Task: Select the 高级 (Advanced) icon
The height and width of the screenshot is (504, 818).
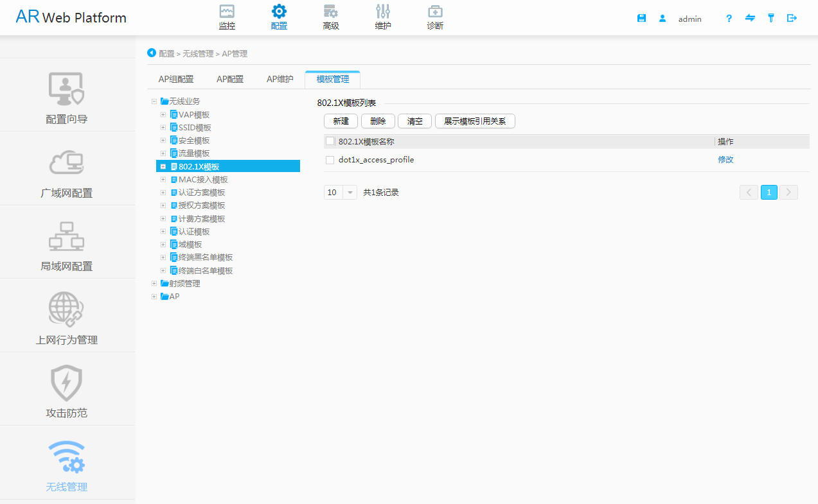Action: click(331, 16)
